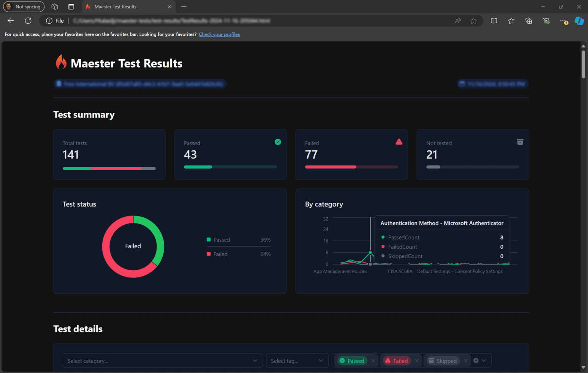The width and height of the screenshot is (588, 373).
Task: Open Collections icon in toolbar
Action: click(529, 21)
